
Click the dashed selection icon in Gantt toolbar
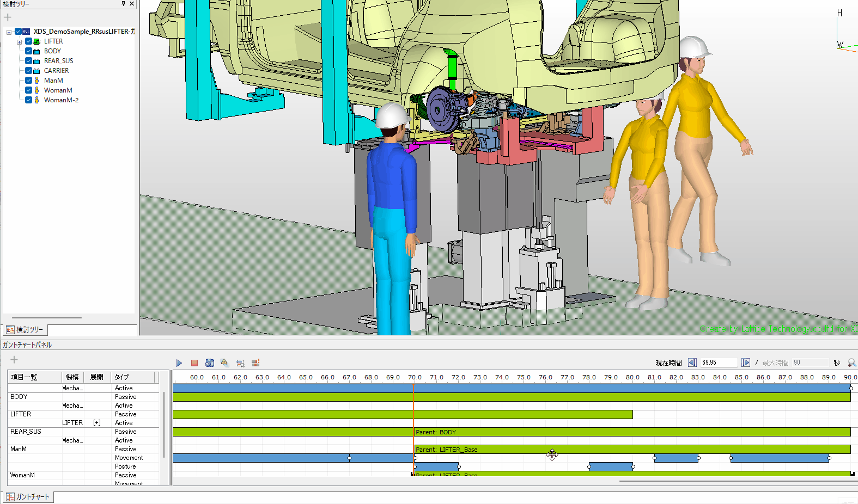click(x=240, y=363)
